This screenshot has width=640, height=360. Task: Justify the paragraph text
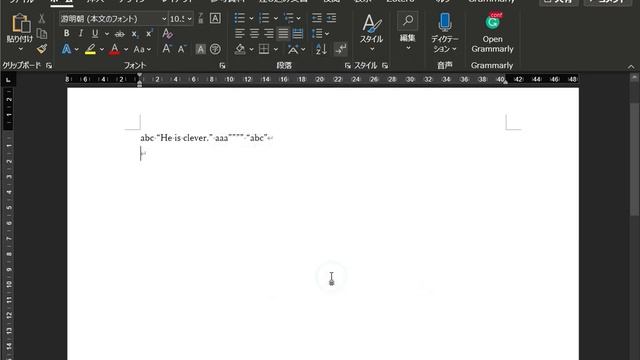283,33
